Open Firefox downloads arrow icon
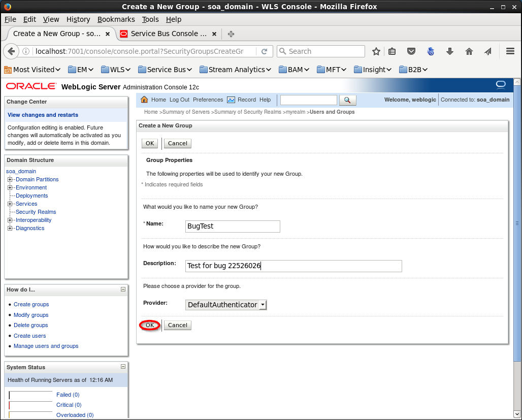This screenshot has width=522, height=420. [x=449, y=51]
